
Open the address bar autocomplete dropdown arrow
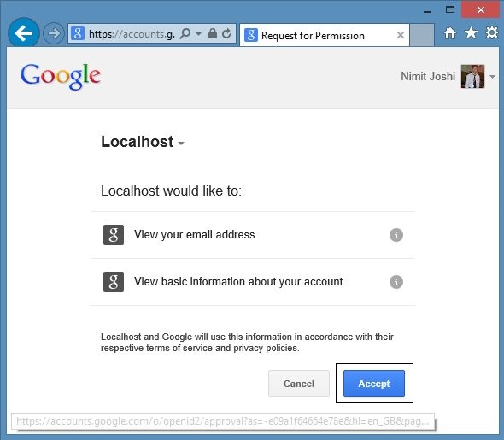[x=199, y=33]
